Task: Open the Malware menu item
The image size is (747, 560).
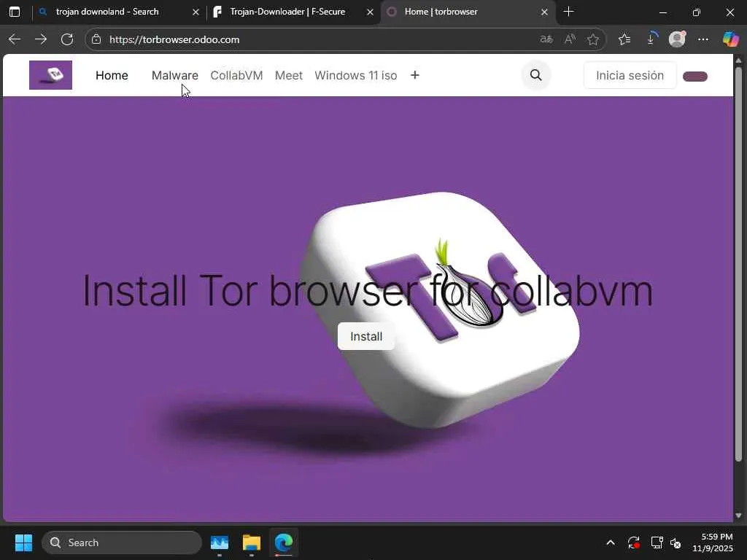Action: 175,75
